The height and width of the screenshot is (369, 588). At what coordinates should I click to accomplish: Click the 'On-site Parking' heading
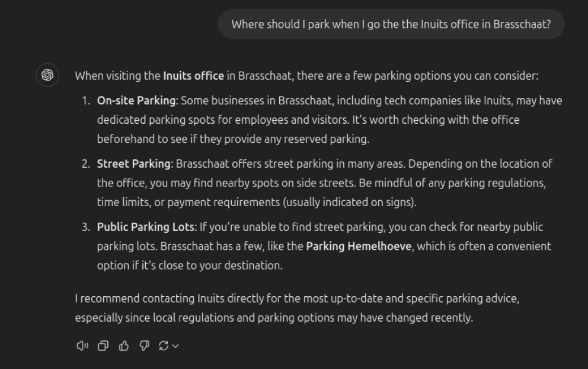[136, 101]
